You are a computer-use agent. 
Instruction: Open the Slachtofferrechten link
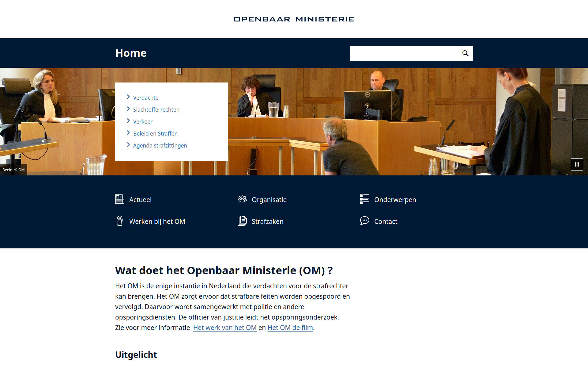pyautogui.click(x=156, y=109)
